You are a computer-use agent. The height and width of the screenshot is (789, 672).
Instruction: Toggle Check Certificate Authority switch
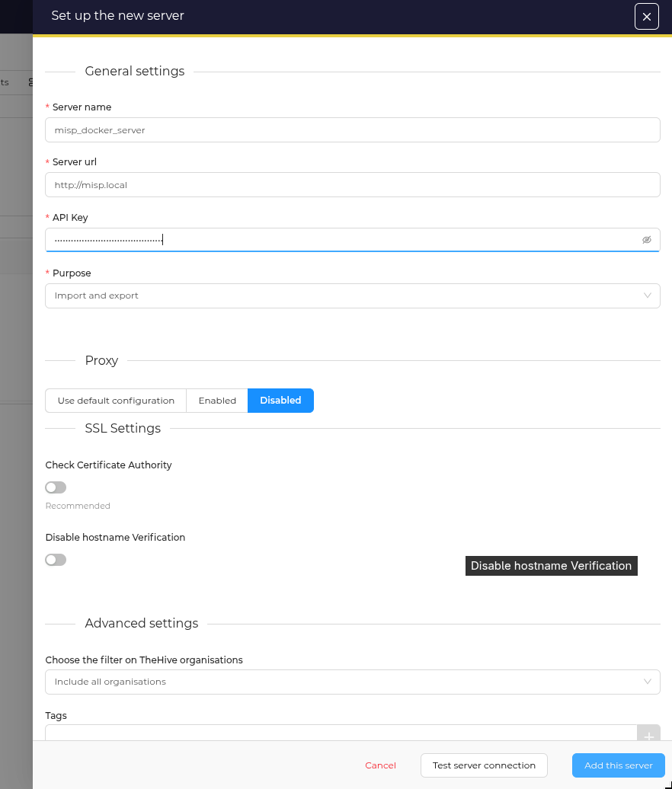point(56,487)
